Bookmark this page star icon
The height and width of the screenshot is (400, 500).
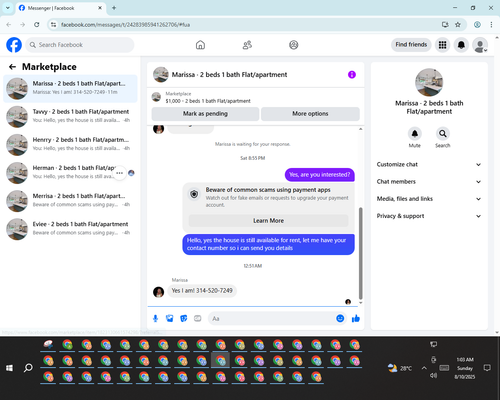click(x=458, y=25)
